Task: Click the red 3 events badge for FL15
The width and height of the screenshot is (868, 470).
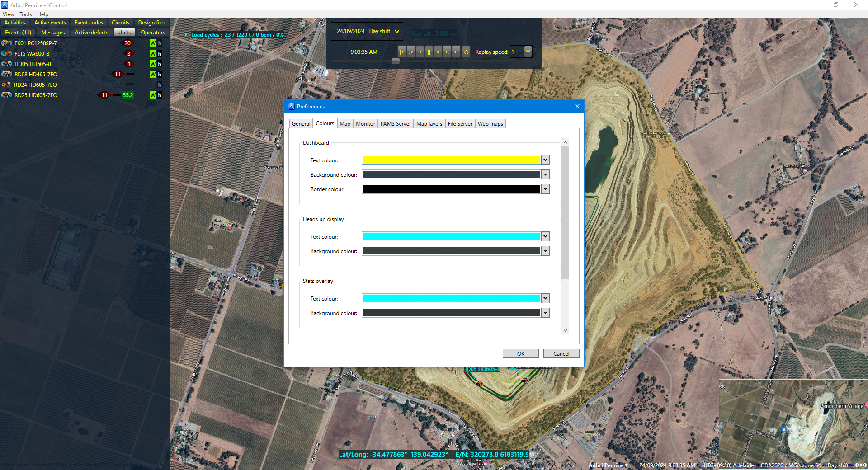Action: 129,53
